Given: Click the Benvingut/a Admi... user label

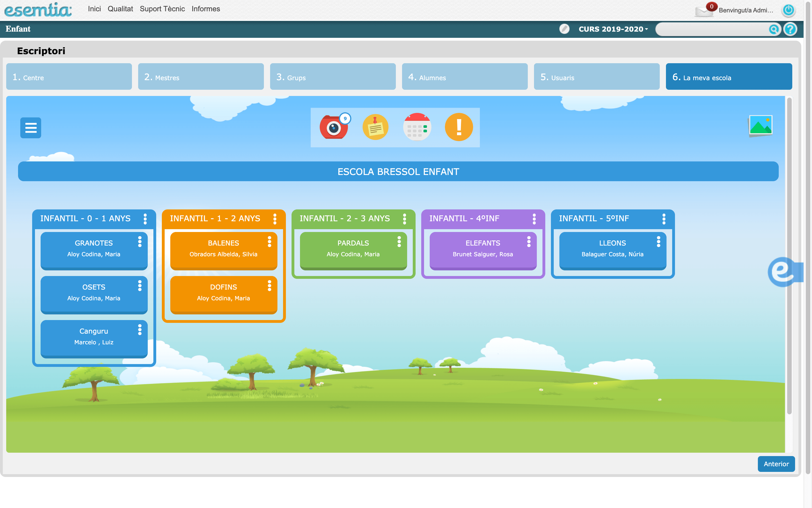Looking at the screenshot, I should 745,10.
